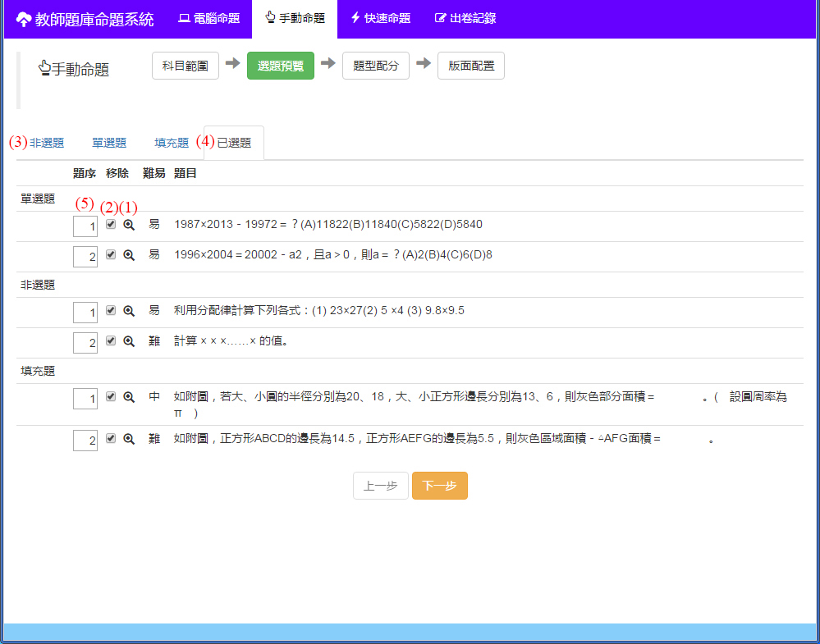Edit order field of 正方形ABCD question
This screenshot has width=820, height=644.
[85, 441]
